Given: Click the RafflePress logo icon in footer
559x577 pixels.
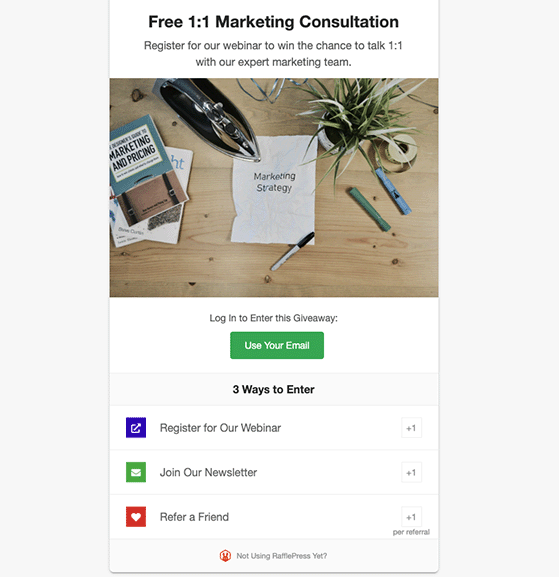Looking at the screenshot, I should pyautogui.click(x=225, y=556).
